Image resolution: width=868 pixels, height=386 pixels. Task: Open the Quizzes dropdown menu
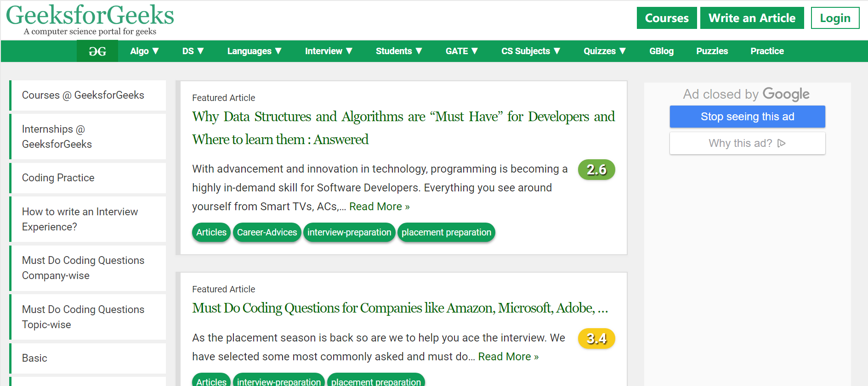click(x=604, y=51)
